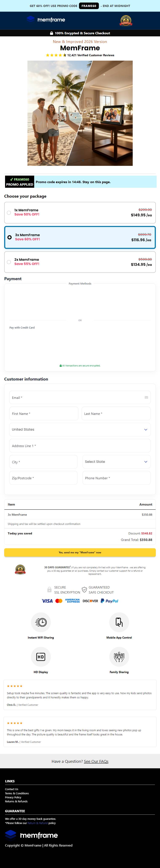The width and height of the screenshot is (160, 868).
Task: Click the memframe logo in footer
Action: point(31,835)
